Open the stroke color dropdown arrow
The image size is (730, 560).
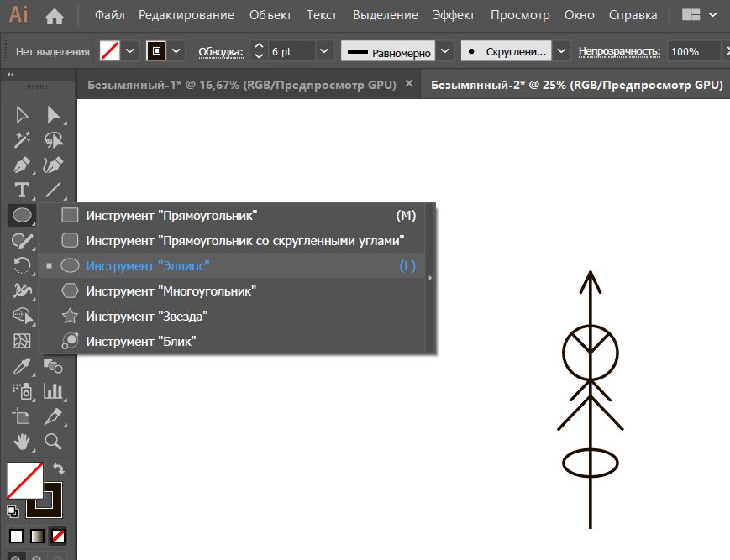[x=176, y=50]
